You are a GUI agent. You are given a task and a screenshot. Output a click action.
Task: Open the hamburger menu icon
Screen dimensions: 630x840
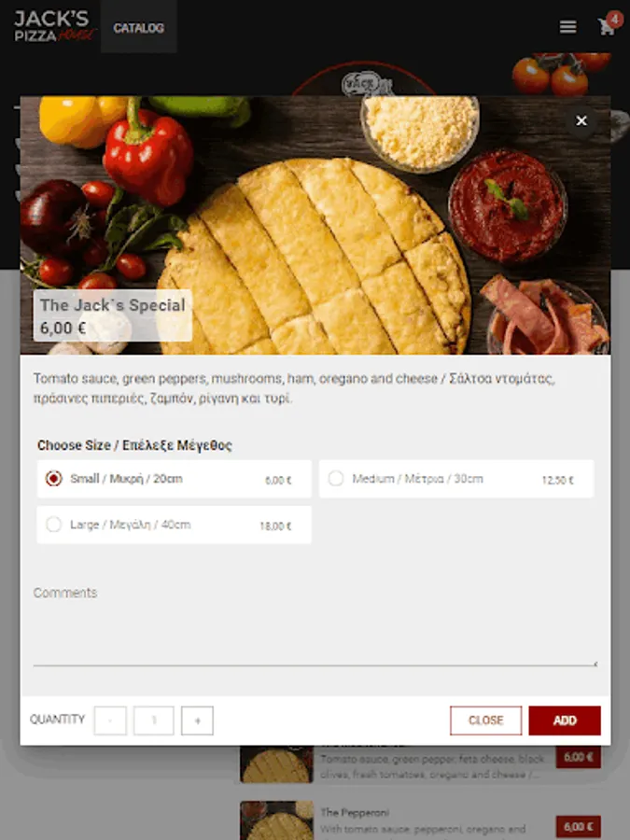coord(567,27)
